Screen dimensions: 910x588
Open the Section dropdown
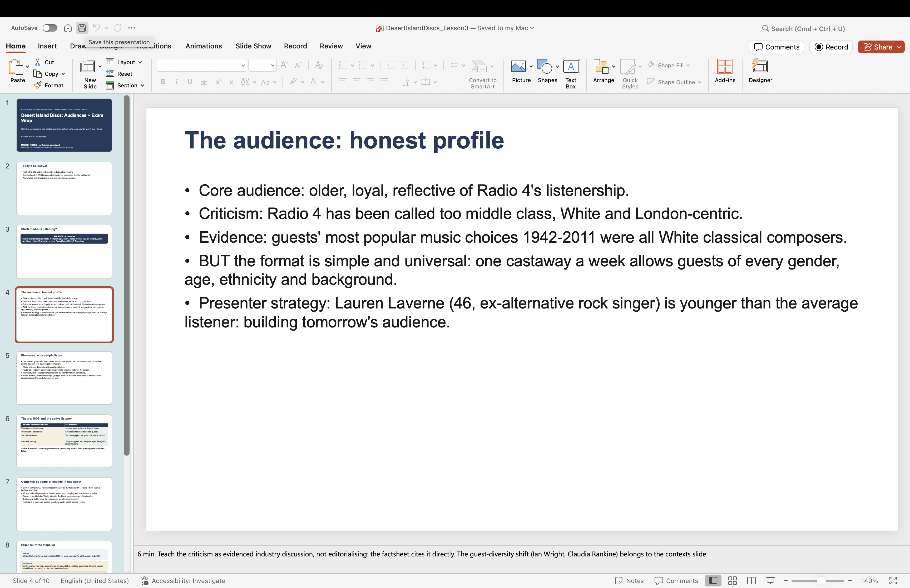click(125, 86)
